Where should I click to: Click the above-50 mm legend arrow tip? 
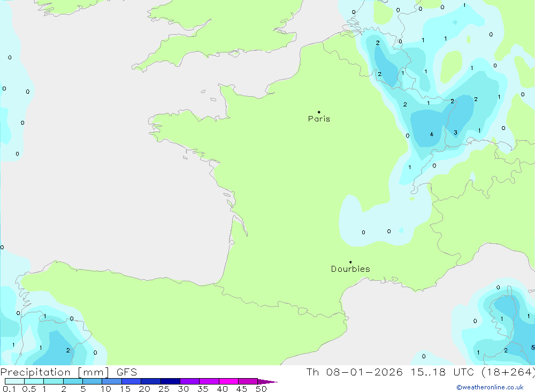268,381
